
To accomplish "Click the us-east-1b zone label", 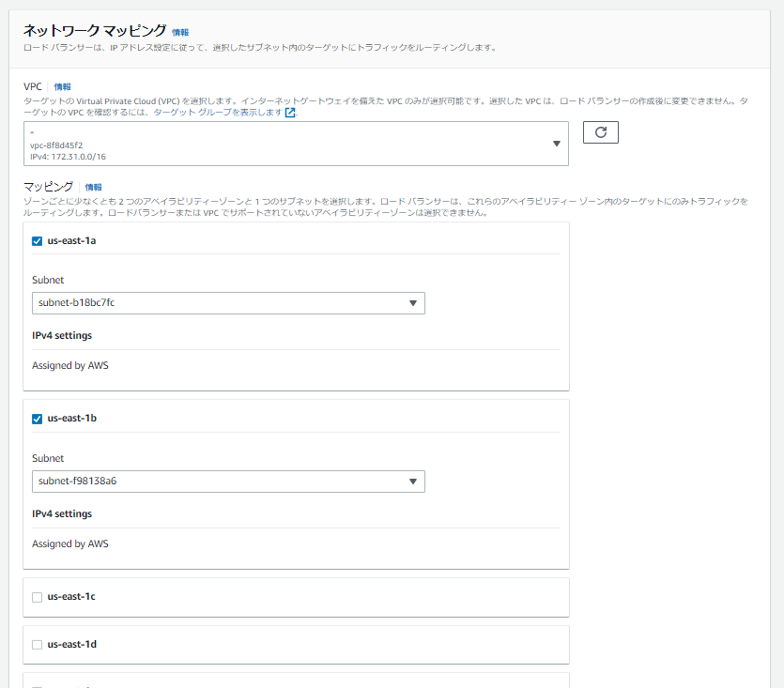I will (72, 419).
